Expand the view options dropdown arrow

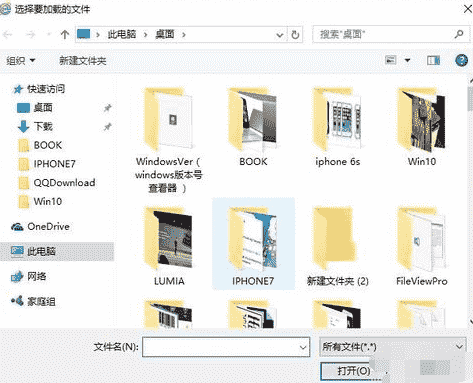pyautogui.click(x=407, y=60)
